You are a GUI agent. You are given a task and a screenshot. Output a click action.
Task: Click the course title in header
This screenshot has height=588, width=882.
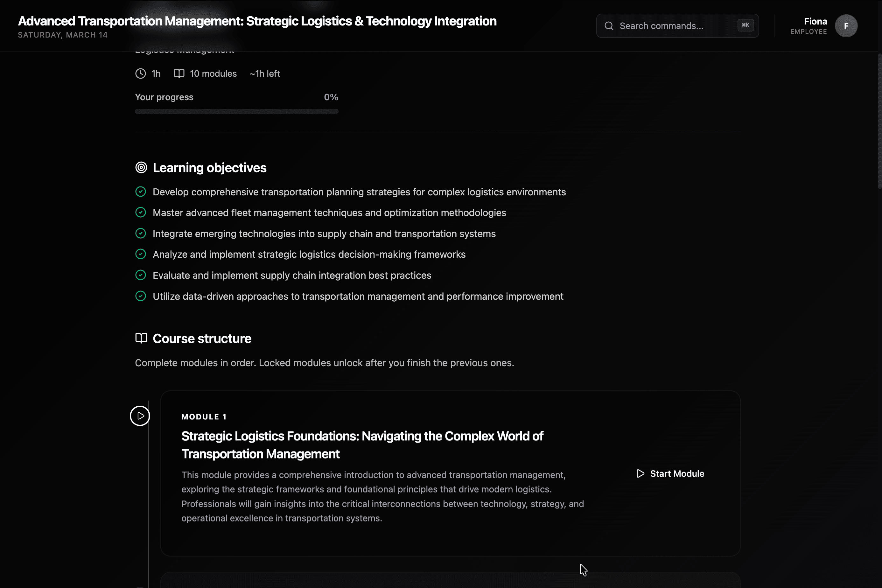(257, 21)
